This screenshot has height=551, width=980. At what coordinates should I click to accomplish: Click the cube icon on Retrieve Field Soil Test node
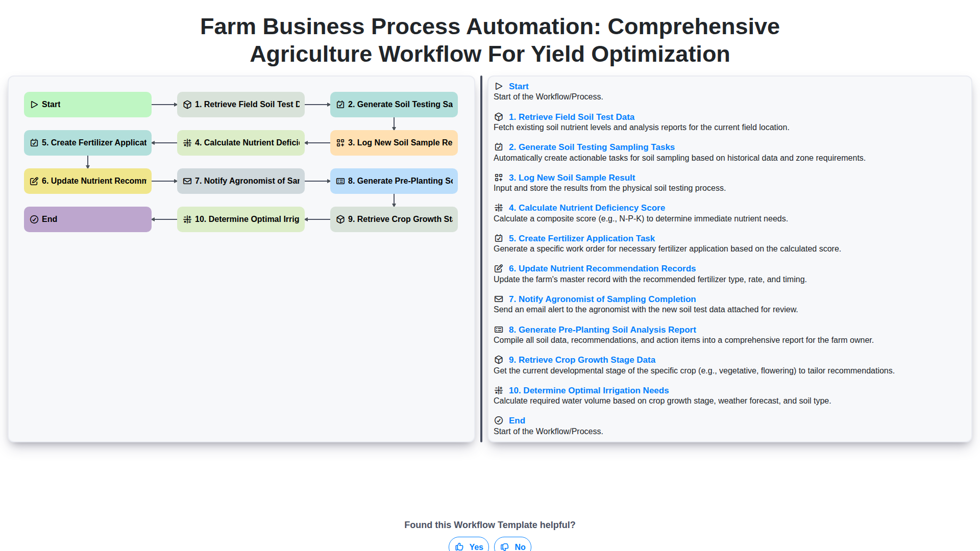pyautogui.click(x=187, y=104)
